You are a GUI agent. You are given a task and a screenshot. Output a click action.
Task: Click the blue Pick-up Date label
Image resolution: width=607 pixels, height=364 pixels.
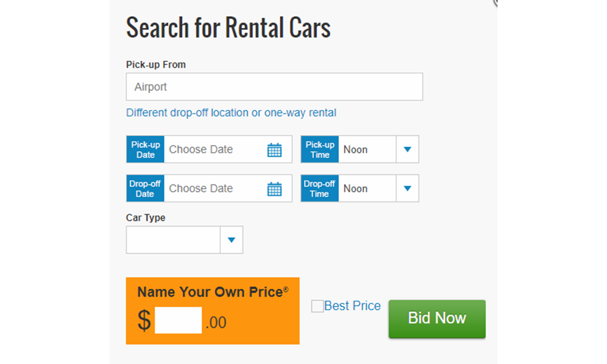(146, 149)
